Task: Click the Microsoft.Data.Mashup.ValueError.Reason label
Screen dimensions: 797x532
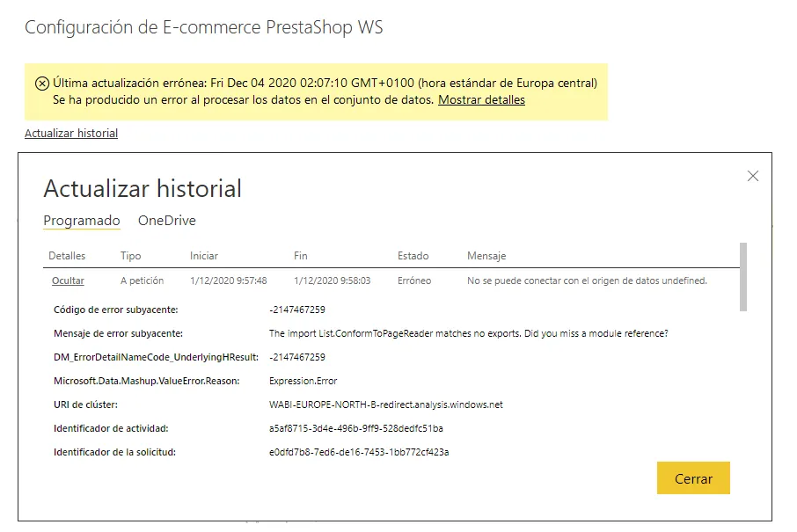Action: coord(147,381)
